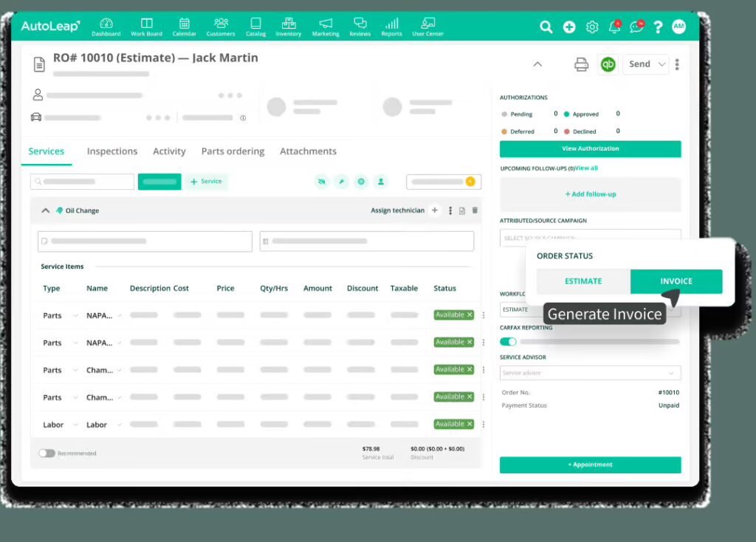This screenshot has height=542, width=756.
Task: Click the service search input field
Action: click(x=82, y=181)
